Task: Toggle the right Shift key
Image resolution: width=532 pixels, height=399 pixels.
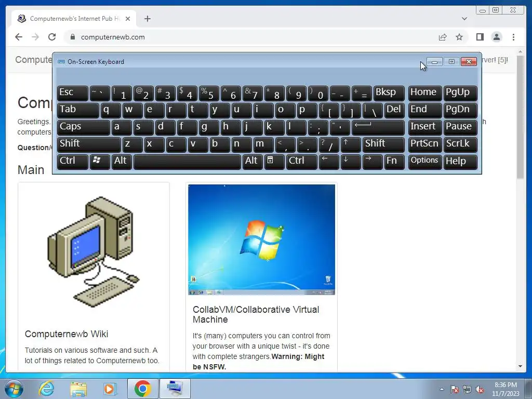Action: tap(383, 144)
